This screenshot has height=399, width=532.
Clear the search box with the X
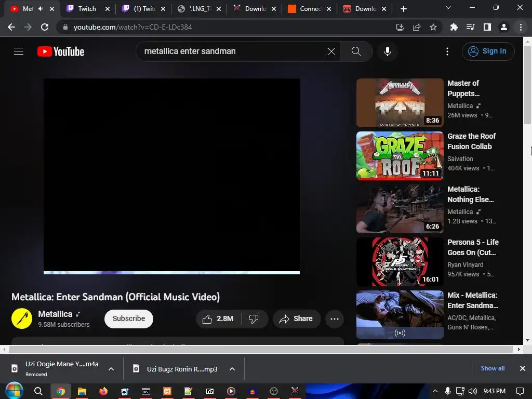point(331,51)
